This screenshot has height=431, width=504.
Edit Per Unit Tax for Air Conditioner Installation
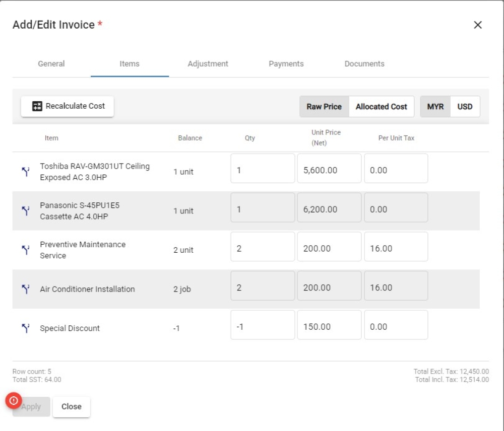(396, 286)
